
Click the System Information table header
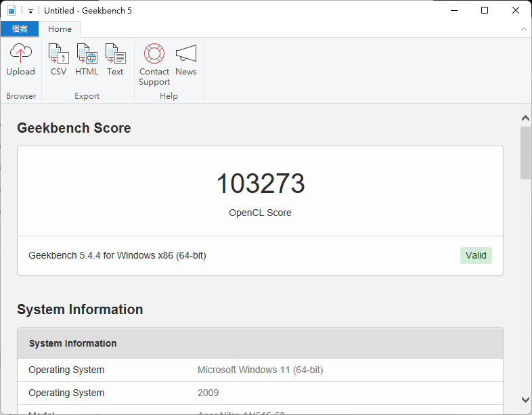(260, 343)
